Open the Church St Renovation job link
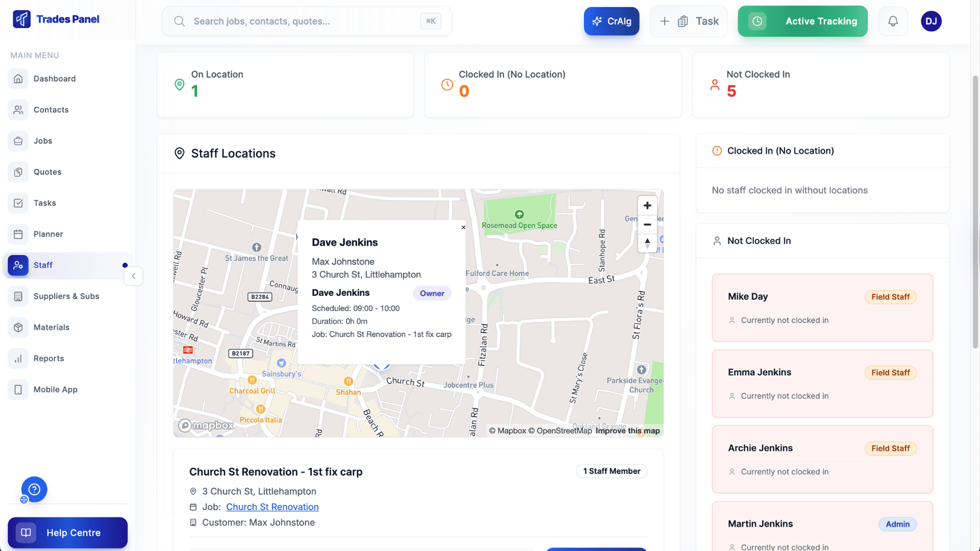 click(x=272, y=507)
